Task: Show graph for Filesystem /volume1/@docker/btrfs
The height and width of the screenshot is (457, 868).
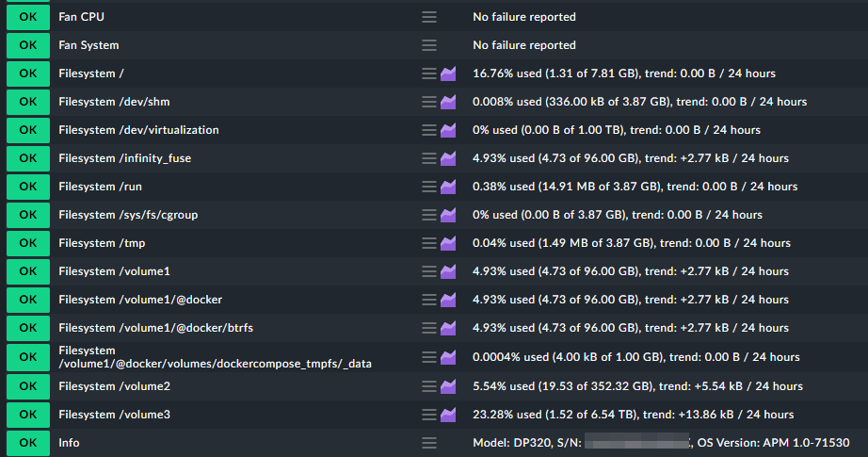Action: click(448, 328)
